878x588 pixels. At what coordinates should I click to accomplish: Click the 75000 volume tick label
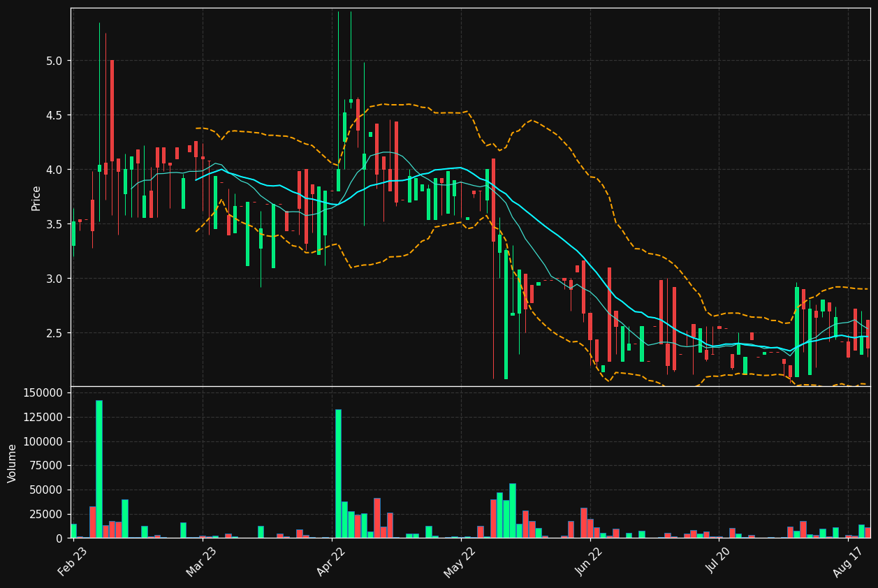pos(46,466)
